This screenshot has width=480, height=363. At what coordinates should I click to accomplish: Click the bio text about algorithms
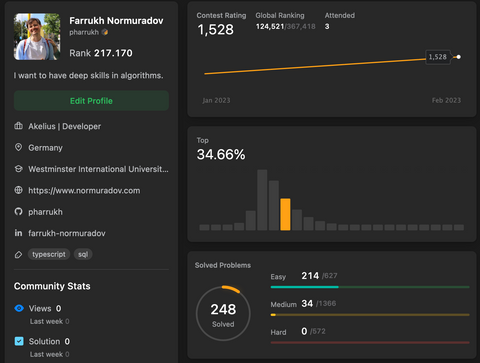pyautogui.click(x=89, y=76)
